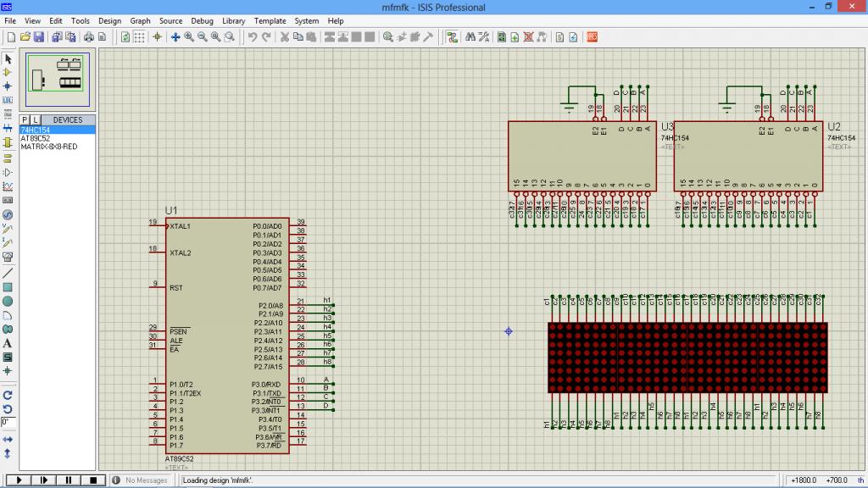Select the Component mode tool in sidebar
Image resolution: width=868 pixels, height=488 pixels.
[8, 72]
